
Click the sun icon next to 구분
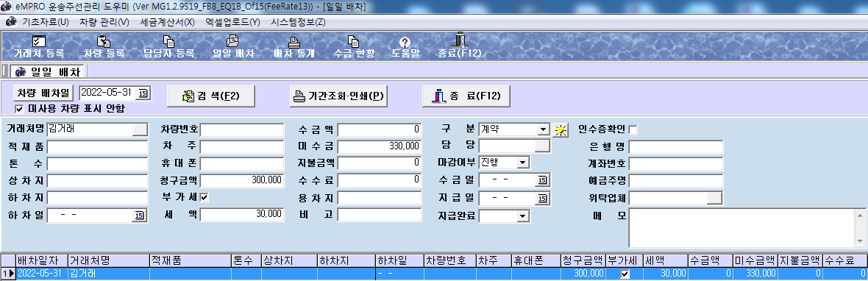(x=561, y=130)
